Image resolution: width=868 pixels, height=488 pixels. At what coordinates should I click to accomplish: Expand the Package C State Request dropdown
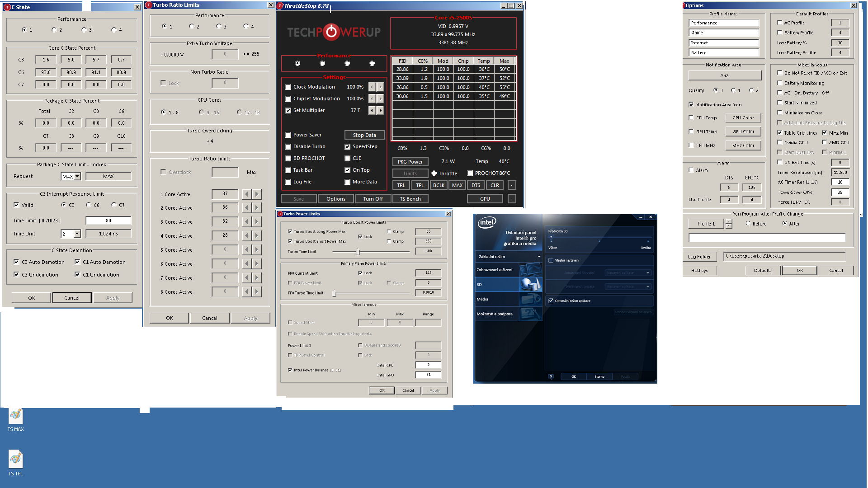77,176
